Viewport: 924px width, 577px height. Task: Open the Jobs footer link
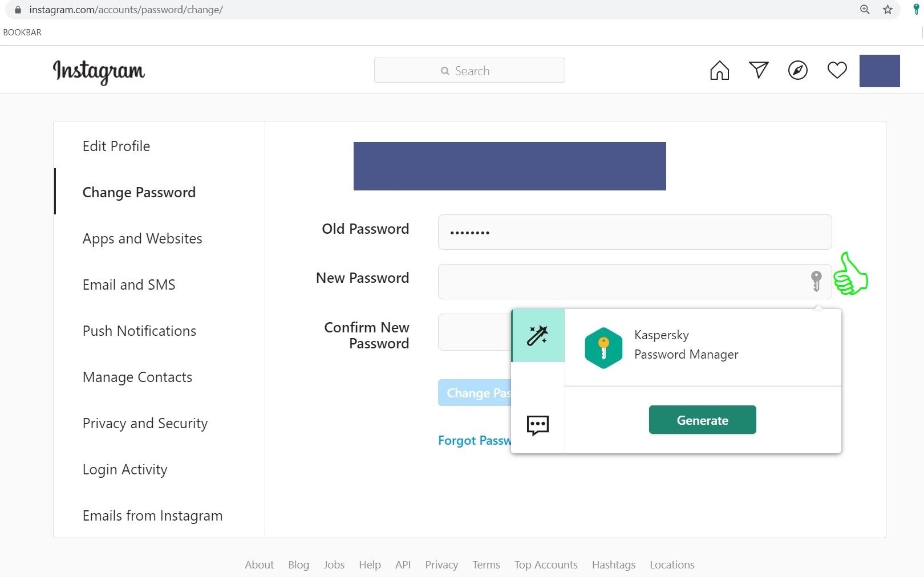pos(334,564)
